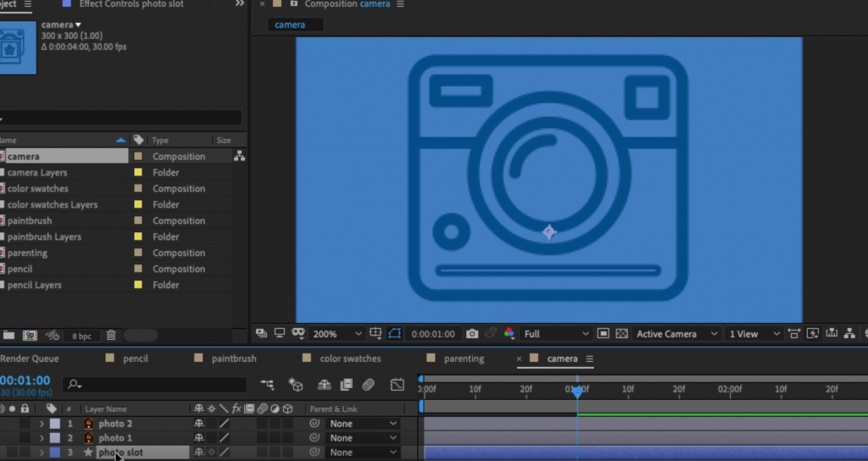Image resolution: width=868 pixels, height=461 pixels.
Task: Click the label tag column icon in Project panel
Action: pos(138,140)
